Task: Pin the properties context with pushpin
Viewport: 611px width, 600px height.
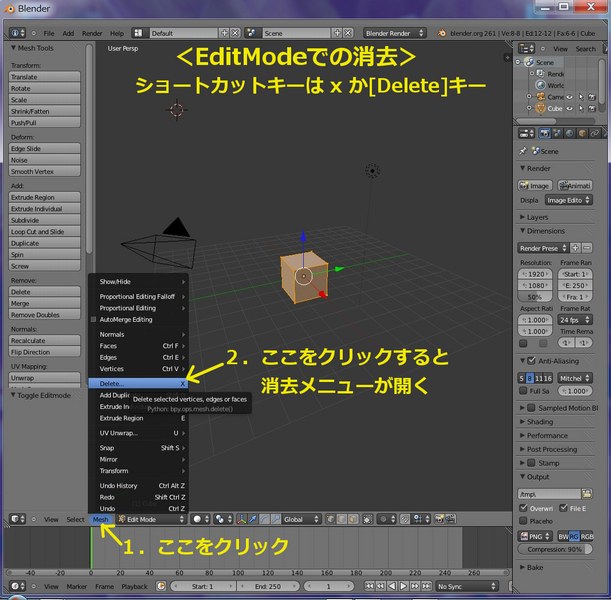Action: click(523, 151)
